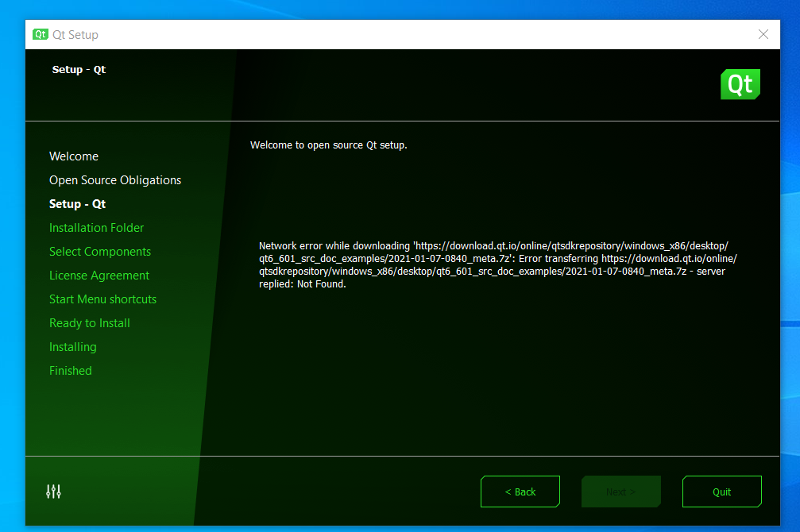Click the Setup - Qt page header title
Screen dimensions: 800x532
point(79,70)
